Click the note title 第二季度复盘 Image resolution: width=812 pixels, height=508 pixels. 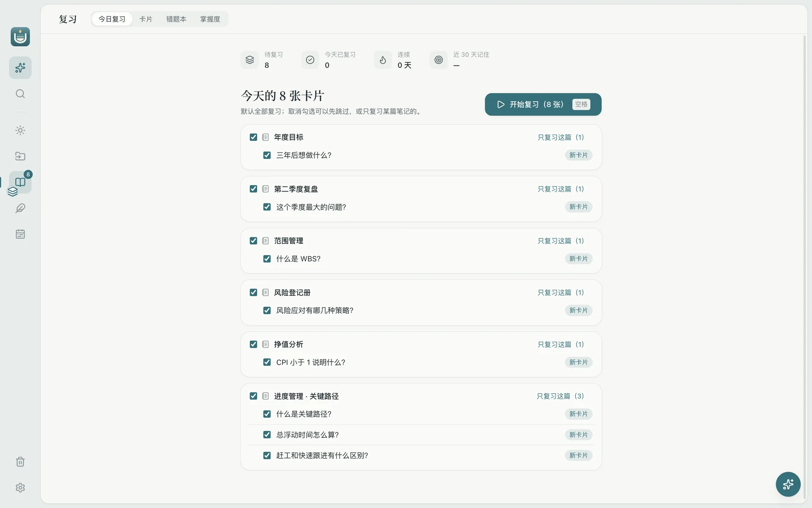pos(296,189)
